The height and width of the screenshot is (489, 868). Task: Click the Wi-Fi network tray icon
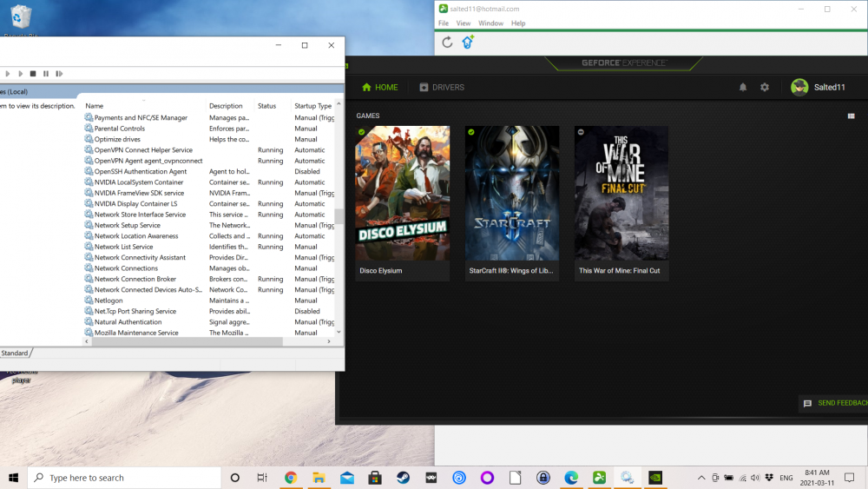(743, 478)
